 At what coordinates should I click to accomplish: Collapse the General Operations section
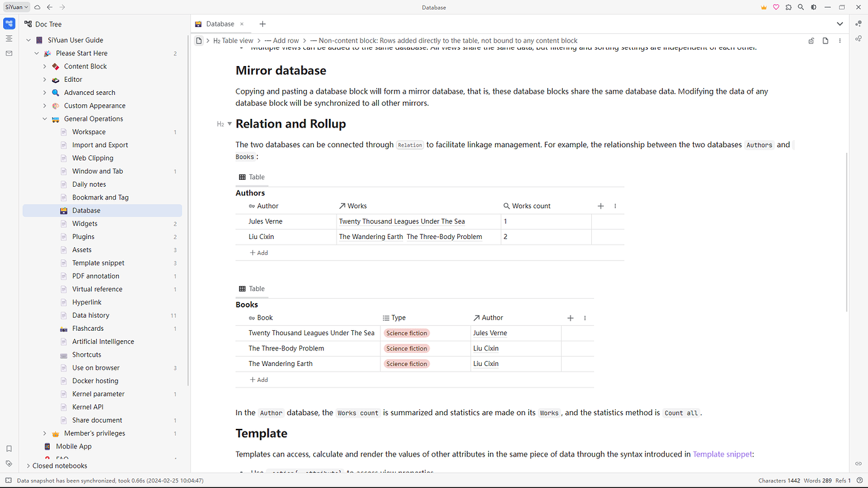click(x=44, y=118)
